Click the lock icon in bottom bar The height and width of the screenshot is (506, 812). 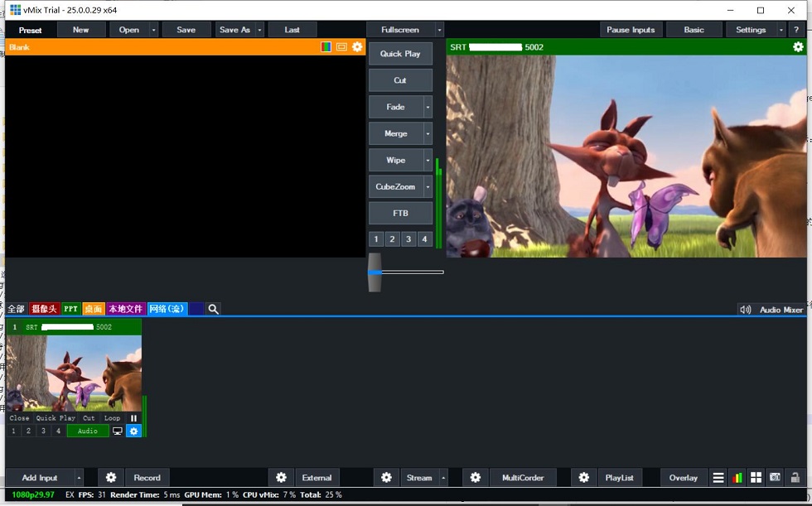coord(795,478)
